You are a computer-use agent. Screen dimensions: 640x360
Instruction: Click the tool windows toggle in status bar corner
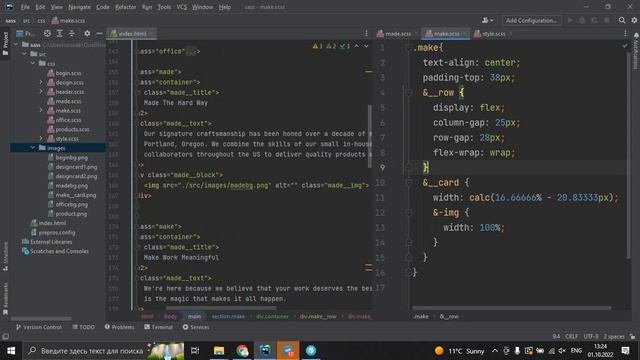tap(5, 337)
